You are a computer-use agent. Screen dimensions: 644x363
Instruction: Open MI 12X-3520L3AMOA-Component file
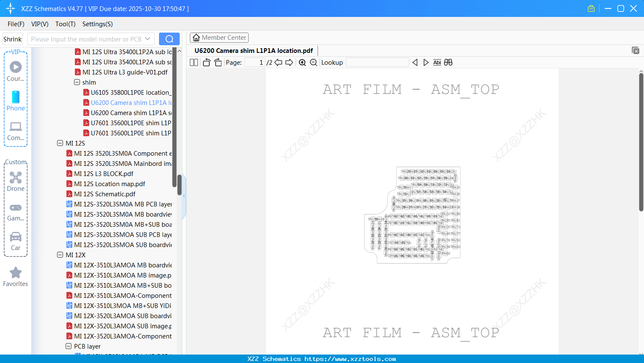[119, 336]
